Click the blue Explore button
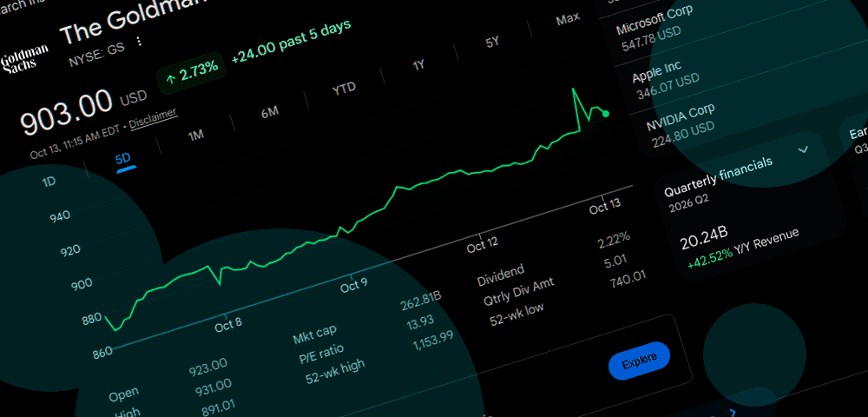This screenshot has width=868, height=417. tap(640, 361)
